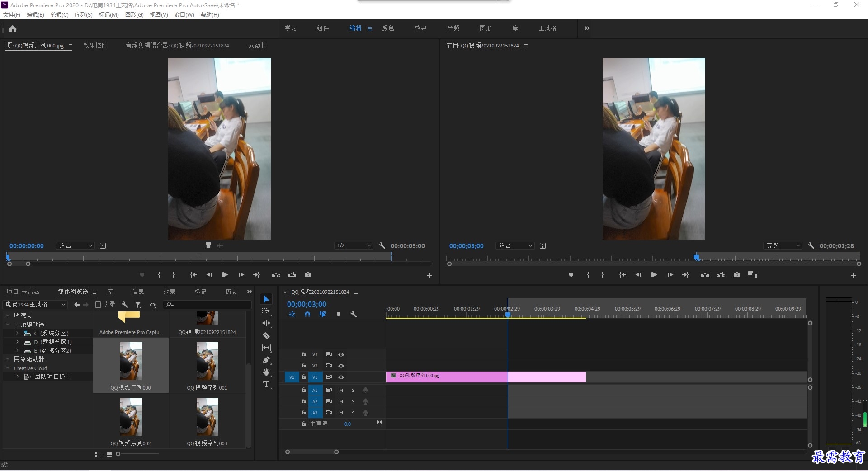Select the Ripple Edit tool
Viewport: 868px width, 471px height.
click(266, 323)
